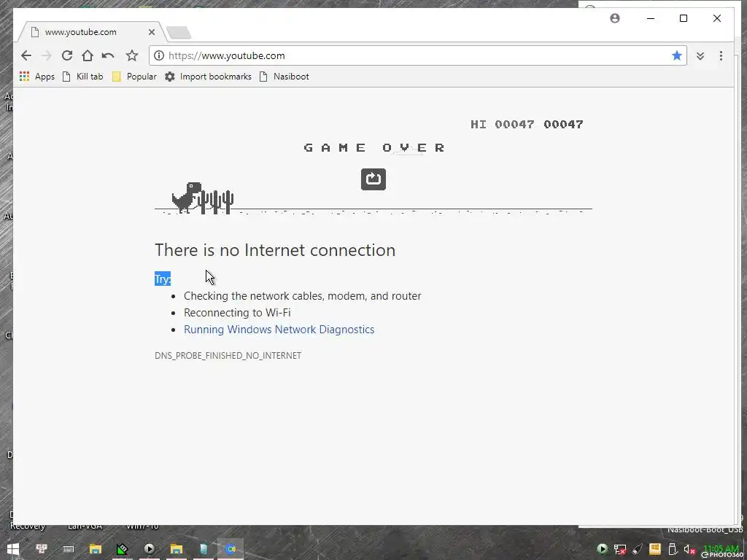Click 'Checking the network cables, modem, and router'
Viewport: 747px width, 560px height.
pyautogui.click(x=303, y=296)
